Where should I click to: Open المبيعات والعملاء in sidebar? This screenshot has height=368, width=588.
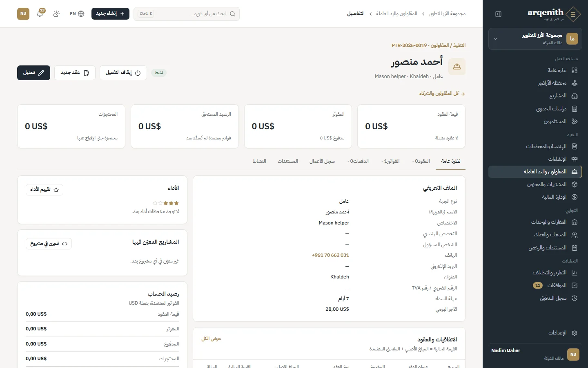point(535,235)
